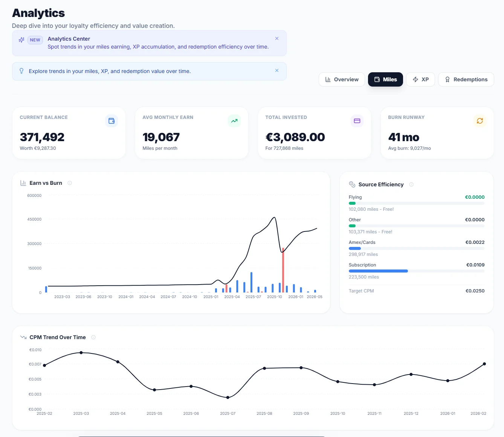Open the Earn vs Burn info tooltip
Image resolution: width=504 pixels, height=437 pixels.
click(x=70, y=183)
